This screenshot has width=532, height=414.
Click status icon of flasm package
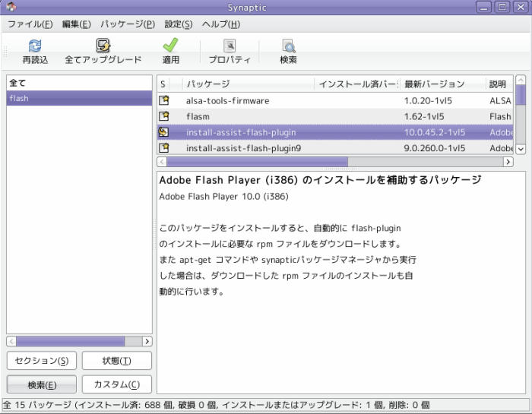tap(164, 116)
